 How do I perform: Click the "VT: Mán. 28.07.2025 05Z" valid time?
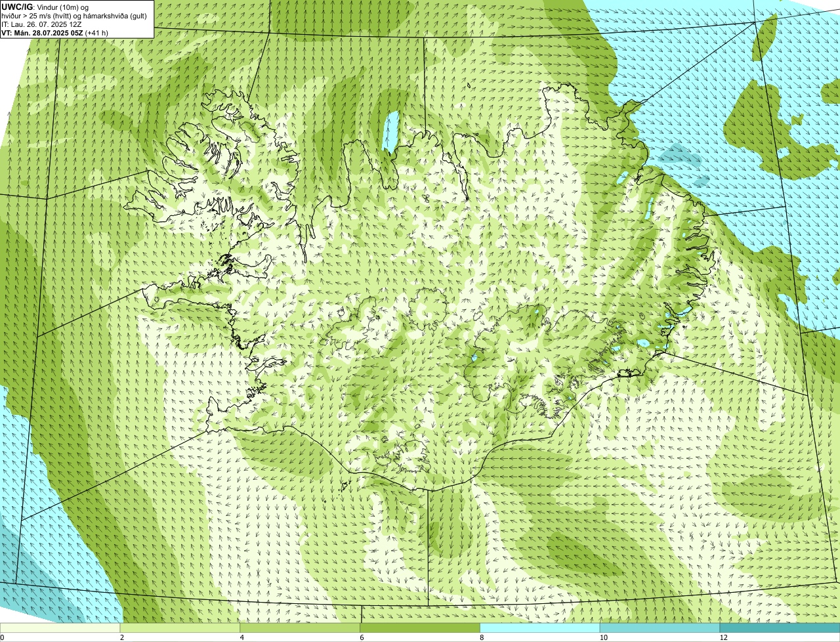click(42, 32)
